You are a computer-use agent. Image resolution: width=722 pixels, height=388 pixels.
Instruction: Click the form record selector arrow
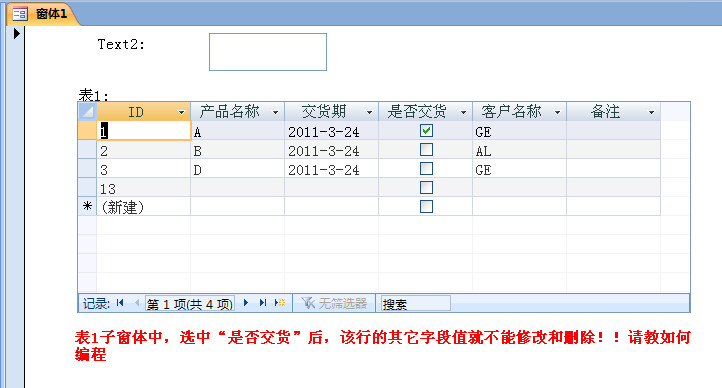point(17,33)
